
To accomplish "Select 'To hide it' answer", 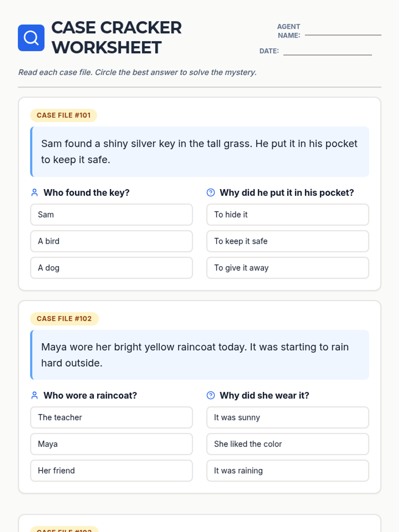I will [x=288, y=214].
